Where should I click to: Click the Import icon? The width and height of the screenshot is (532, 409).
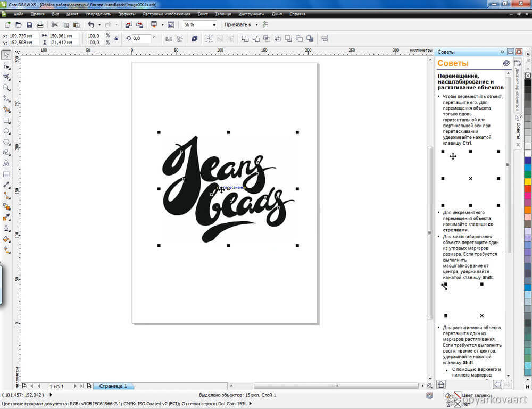click(x=129, y=25)
